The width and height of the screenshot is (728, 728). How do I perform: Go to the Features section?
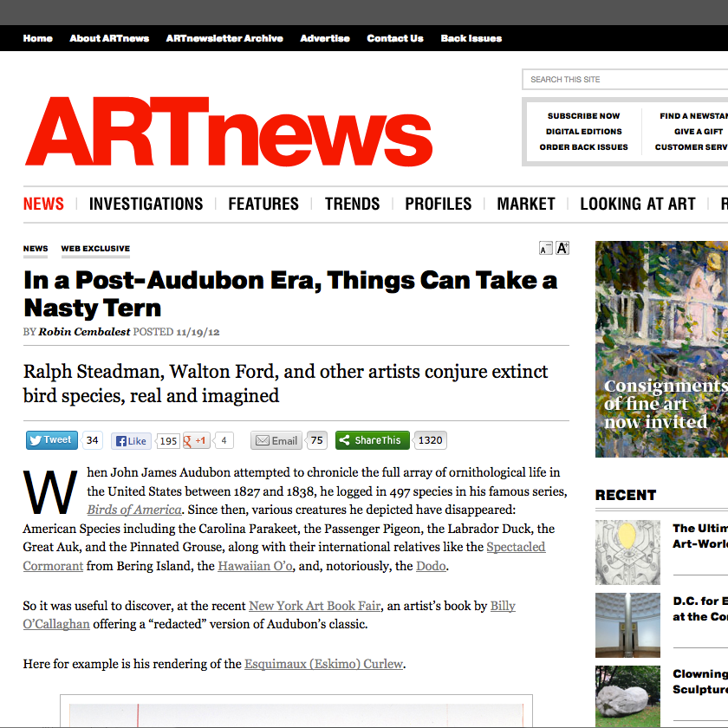(x=263, y=204)
